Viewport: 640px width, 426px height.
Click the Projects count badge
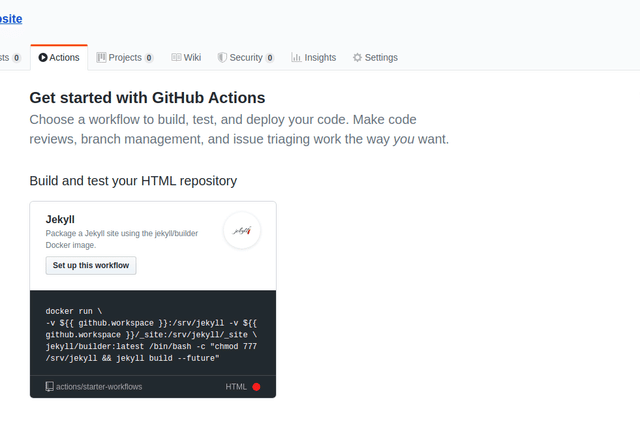point(149,58)
